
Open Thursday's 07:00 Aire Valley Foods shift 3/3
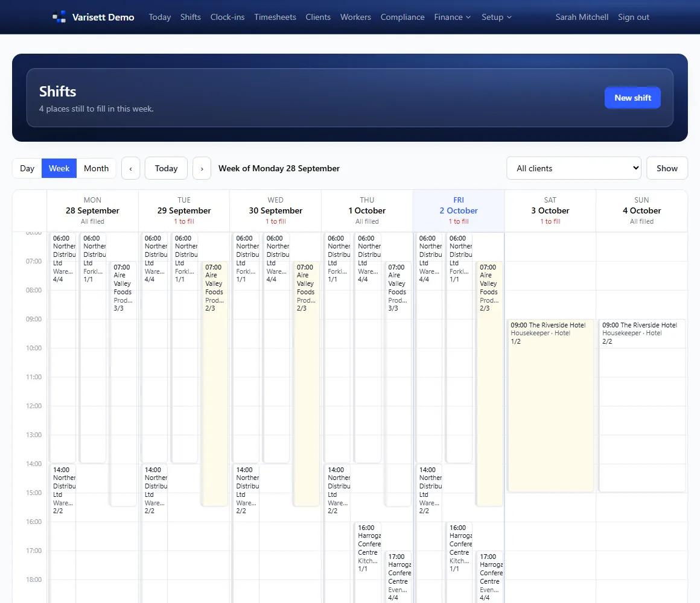tap(398, 384)
